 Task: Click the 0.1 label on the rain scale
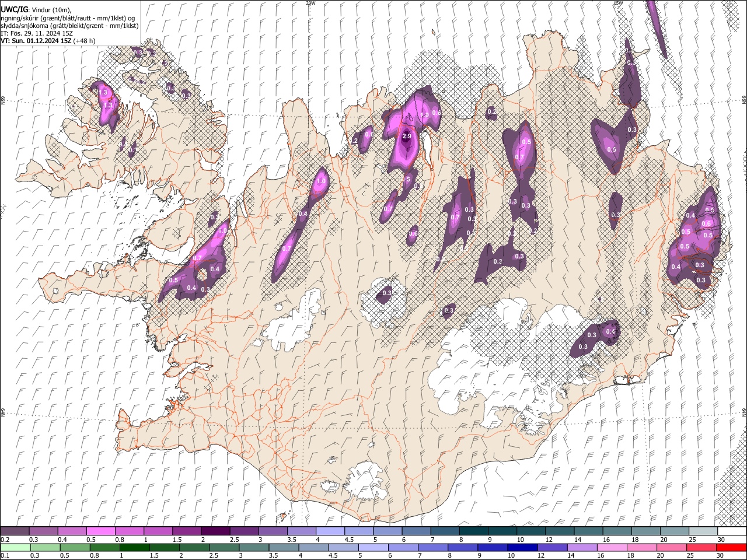pos(5,555)
